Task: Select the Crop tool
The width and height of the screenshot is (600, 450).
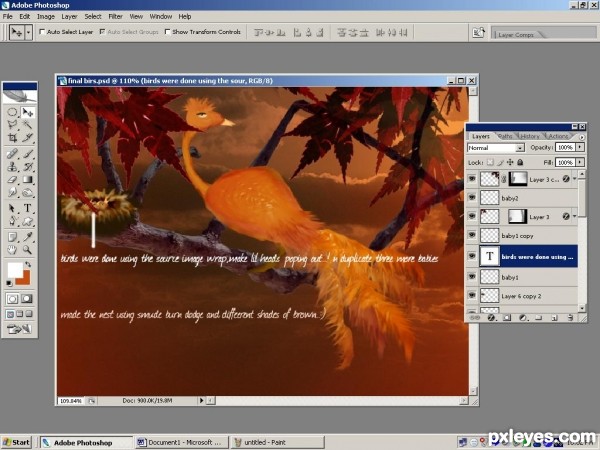Action: click(x=12, y=137)
